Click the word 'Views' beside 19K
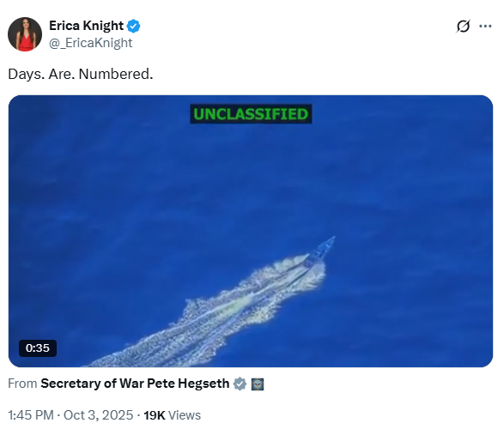 click(185, 415)
